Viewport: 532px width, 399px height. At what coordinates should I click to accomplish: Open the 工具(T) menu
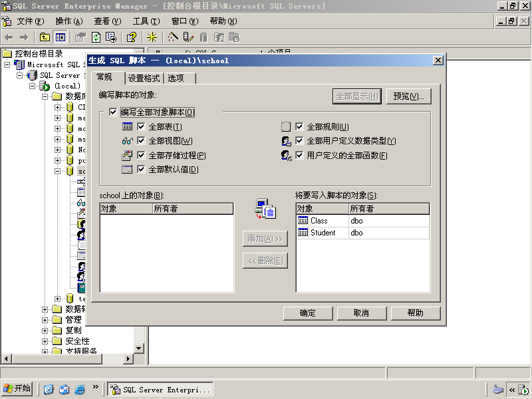pyautogui.click(x=146, y=21)
